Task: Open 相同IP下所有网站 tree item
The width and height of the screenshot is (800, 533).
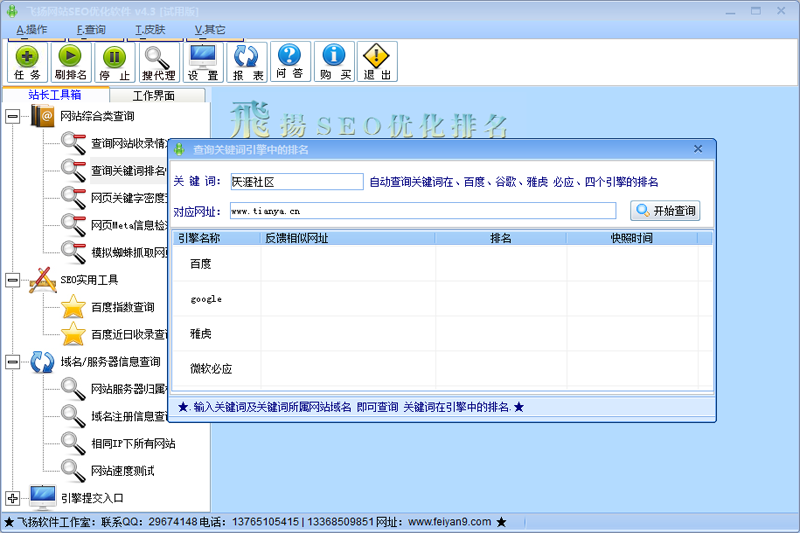Action: (x=133, y=444)
